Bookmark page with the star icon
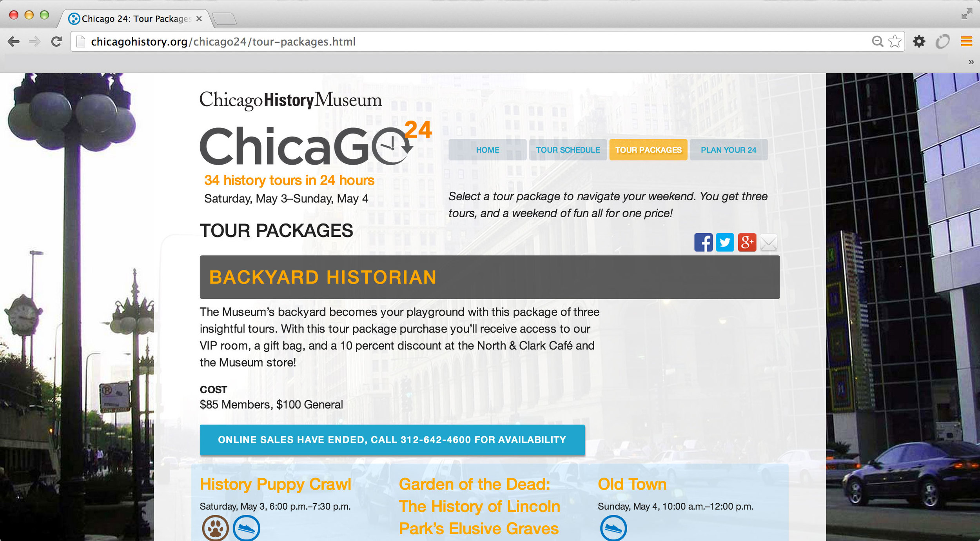 (x=895, y=41)
